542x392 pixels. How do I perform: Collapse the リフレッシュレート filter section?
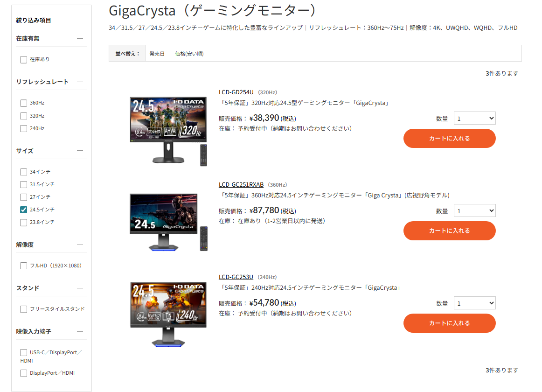point(80,82)
